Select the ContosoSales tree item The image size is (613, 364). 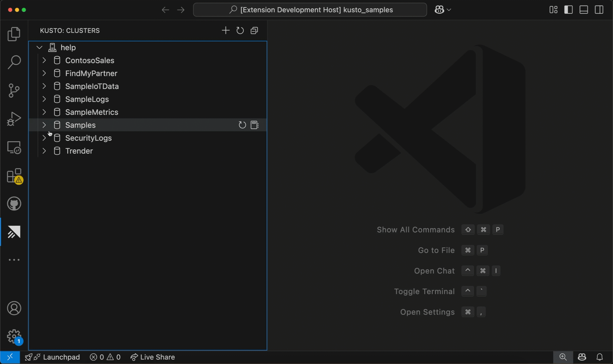tap(147, 61)
